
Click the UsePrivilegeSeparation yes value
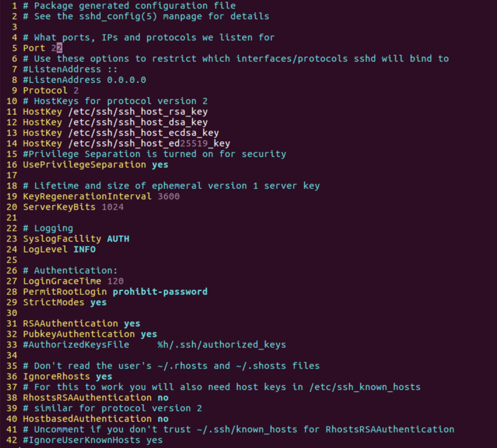[x=160, y=164]
